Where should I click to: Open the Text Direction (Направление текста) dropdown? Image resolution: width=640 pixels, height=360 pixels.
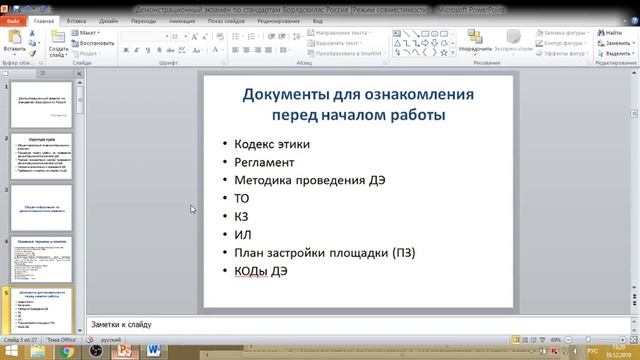(340, 33)
